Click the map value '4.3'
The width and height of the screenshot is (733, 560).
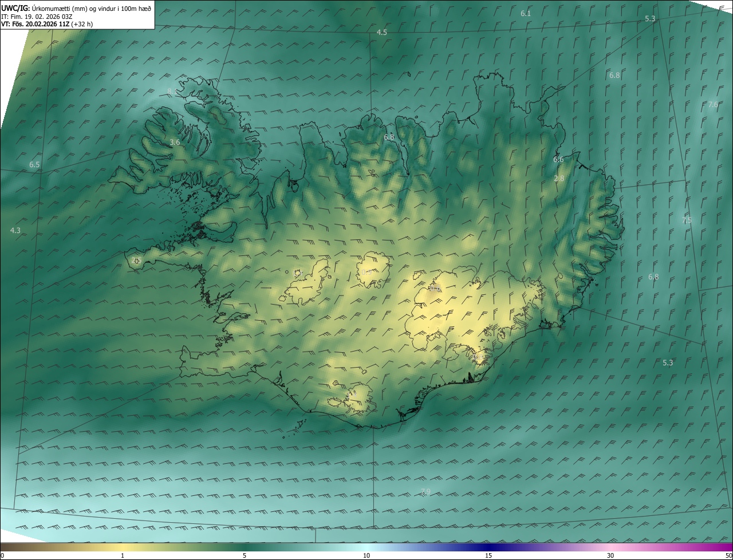(x=15, y=231)
